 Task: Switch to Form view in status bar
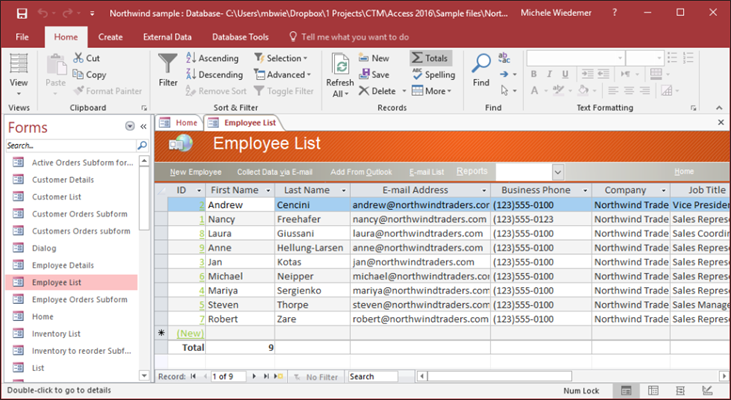(x=626, y=390)
